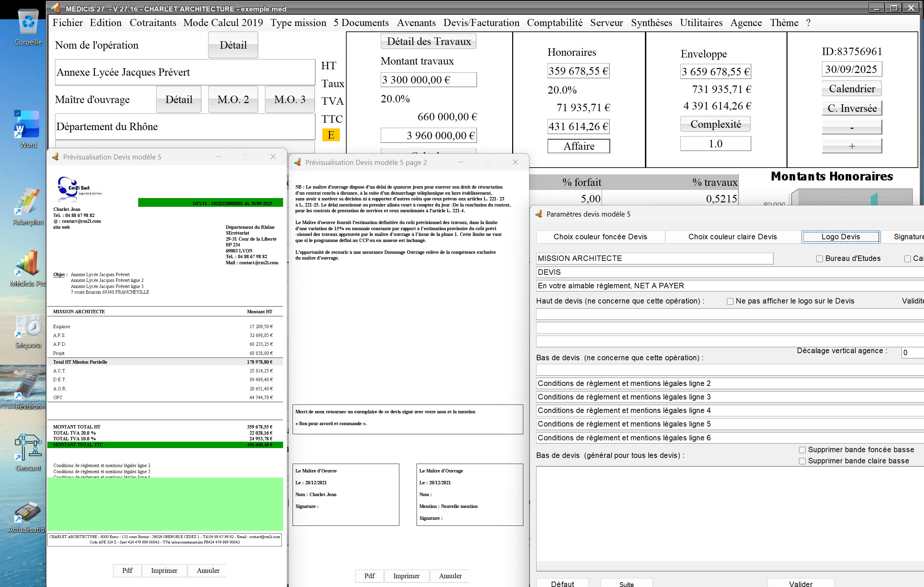Tick Supprimer bande claire basse checkbox
This screenshot has height=587, width=924.
pos(802,461)
